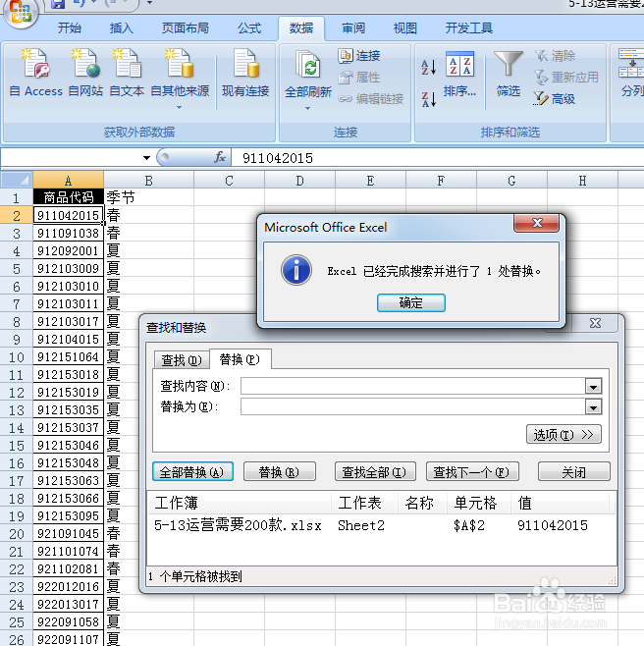Click cell containing 922013017
The image size is (644, 646).
point(68,605)
